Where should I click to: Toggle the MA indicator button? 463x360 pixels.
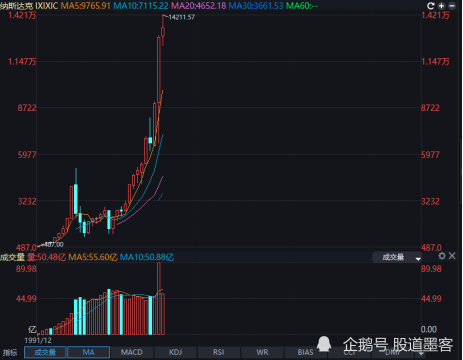pos(89,352)
